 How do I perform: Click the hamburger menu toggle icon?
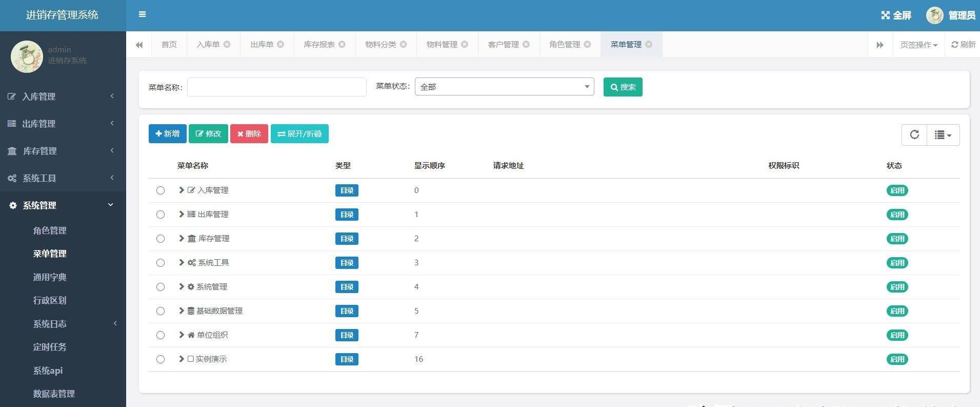142,14
